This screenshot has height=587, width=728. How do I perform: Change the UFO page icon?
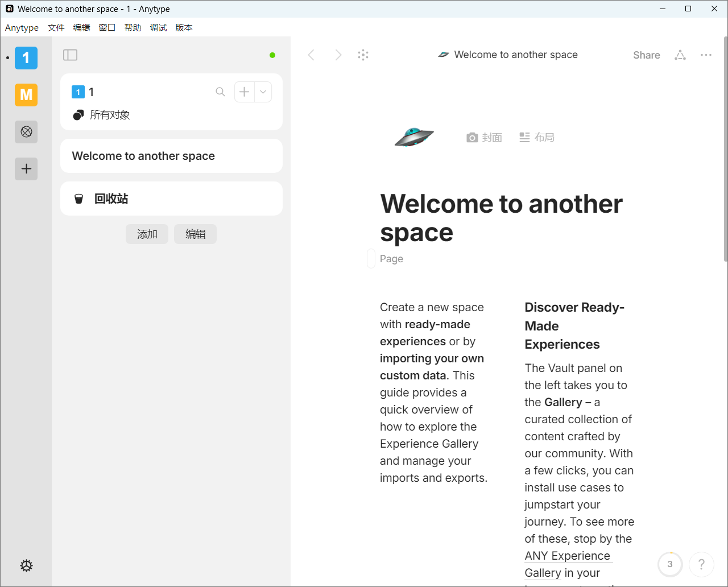coord(414,137)
